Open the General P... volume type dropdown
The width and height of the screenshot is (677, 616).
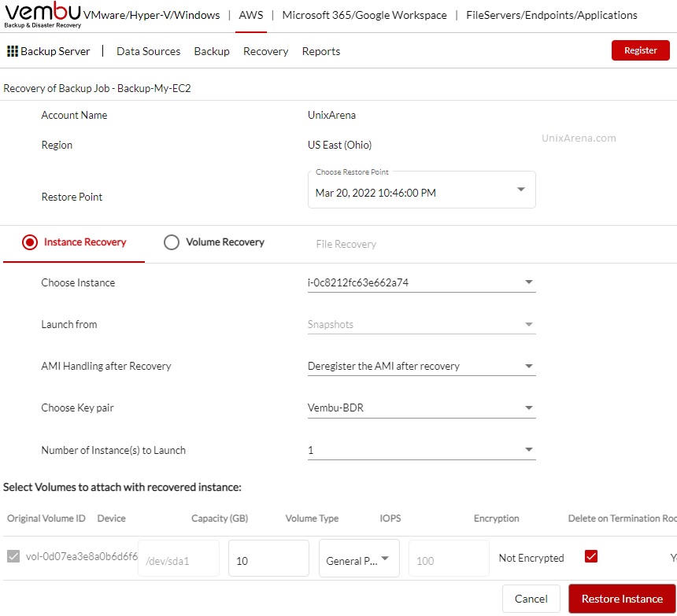(x=359, y=559)
